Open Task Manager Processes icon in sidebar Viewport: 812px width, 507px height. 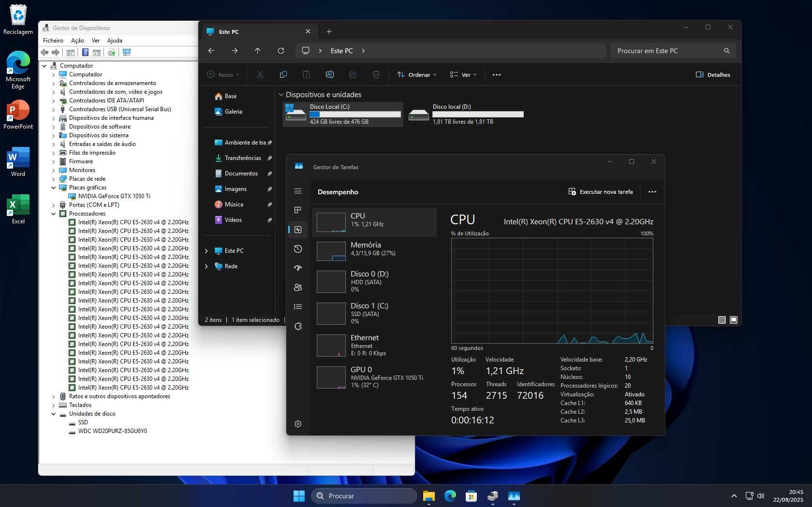click(x=298, y=210)
